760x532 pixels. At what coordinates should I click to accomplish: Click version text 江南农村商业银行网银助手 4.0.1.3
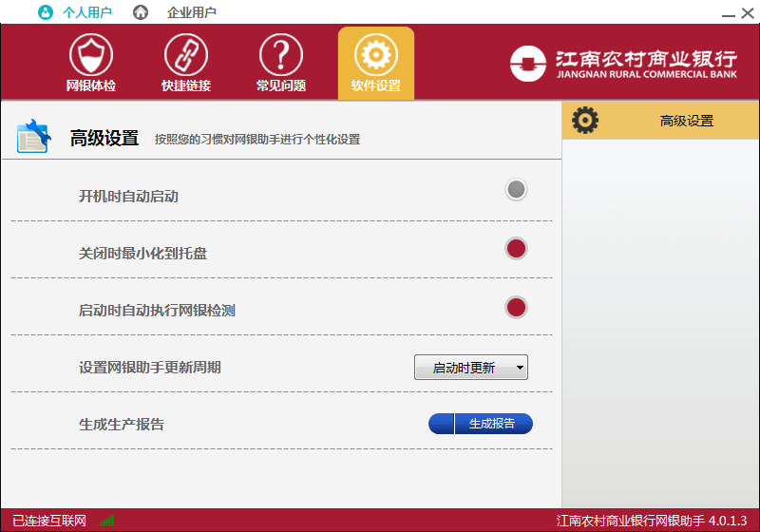pyautogui.click(x=652, y=521)
